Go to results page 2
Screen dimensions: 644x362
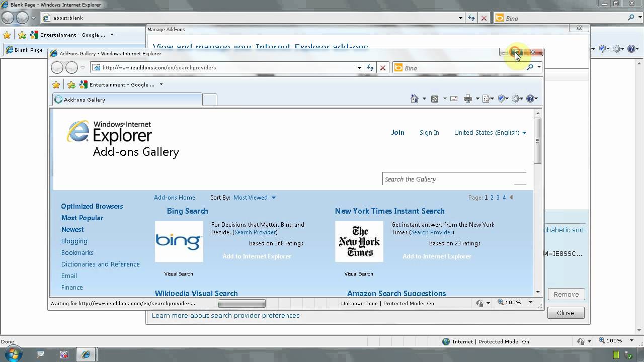click(x=492, y=198)
